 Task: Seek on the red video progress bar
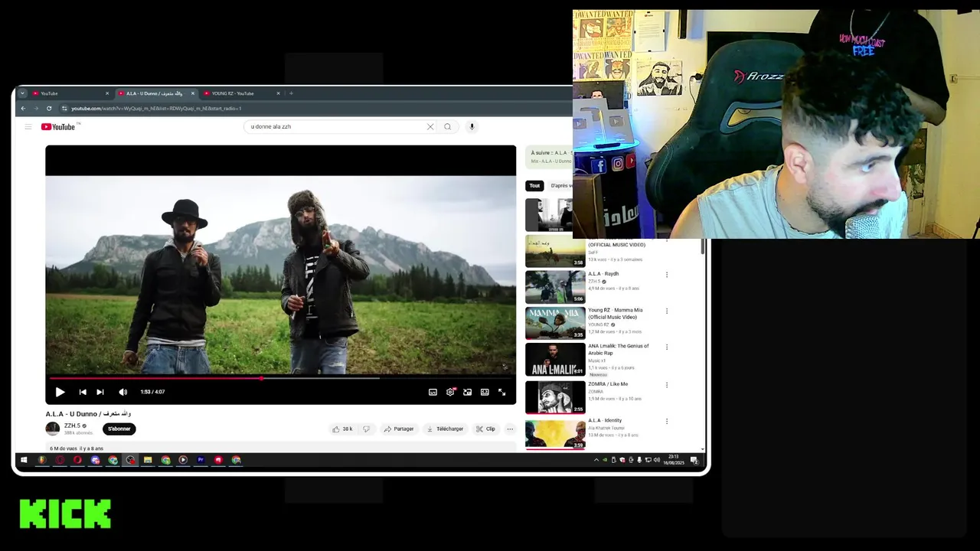click(x=280, y=378)
